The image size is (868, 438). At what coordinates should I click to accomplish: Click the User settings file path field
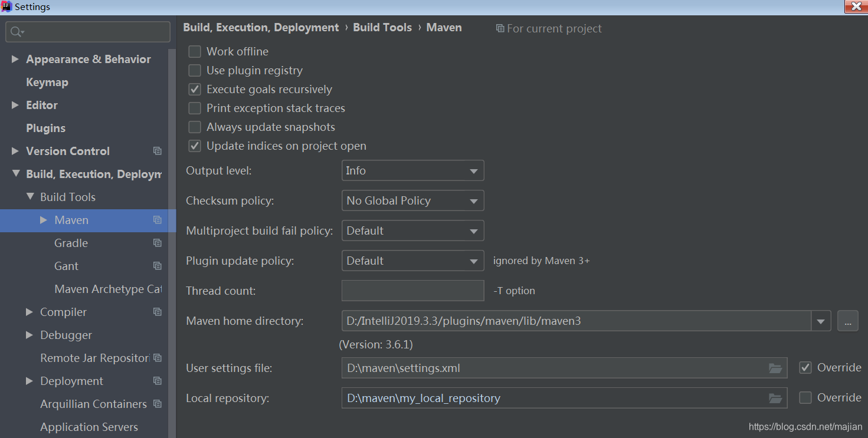coord(564,368)
